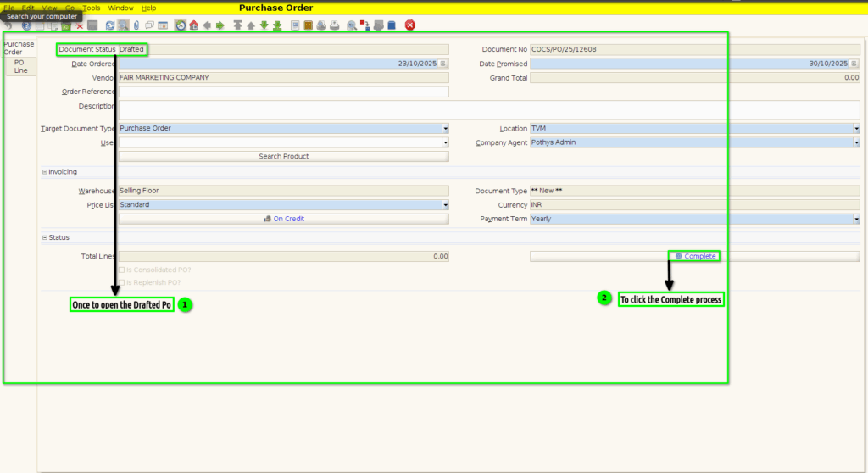Open the Report icon in toolbar

click(295, 25)
